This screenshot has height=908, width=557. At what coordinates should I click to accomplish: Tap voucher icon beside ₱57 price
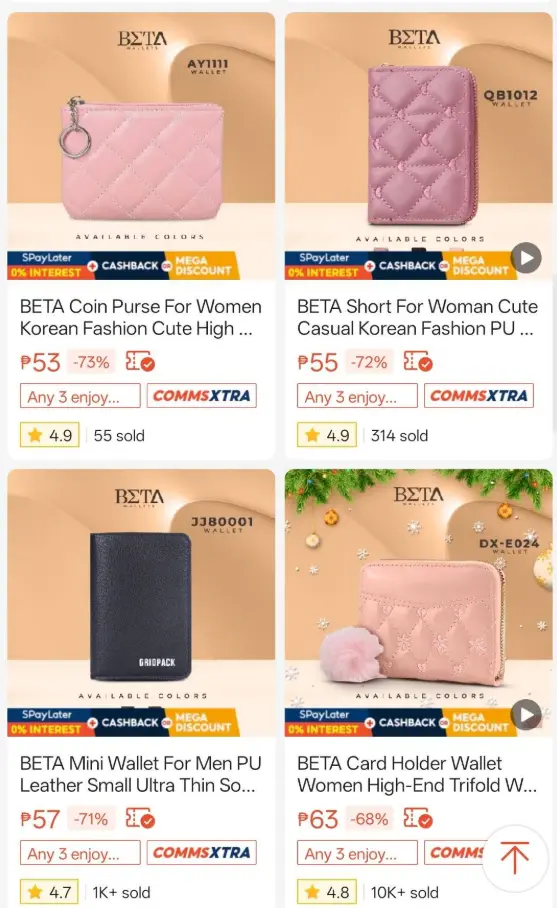point(141,819)
